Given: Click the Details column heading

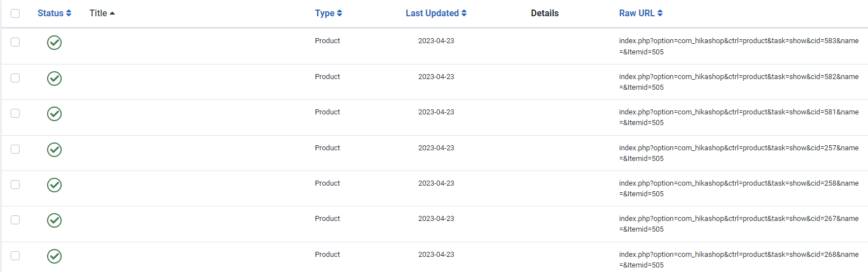Looking at the screenshot, I should (x=545, y=13).
